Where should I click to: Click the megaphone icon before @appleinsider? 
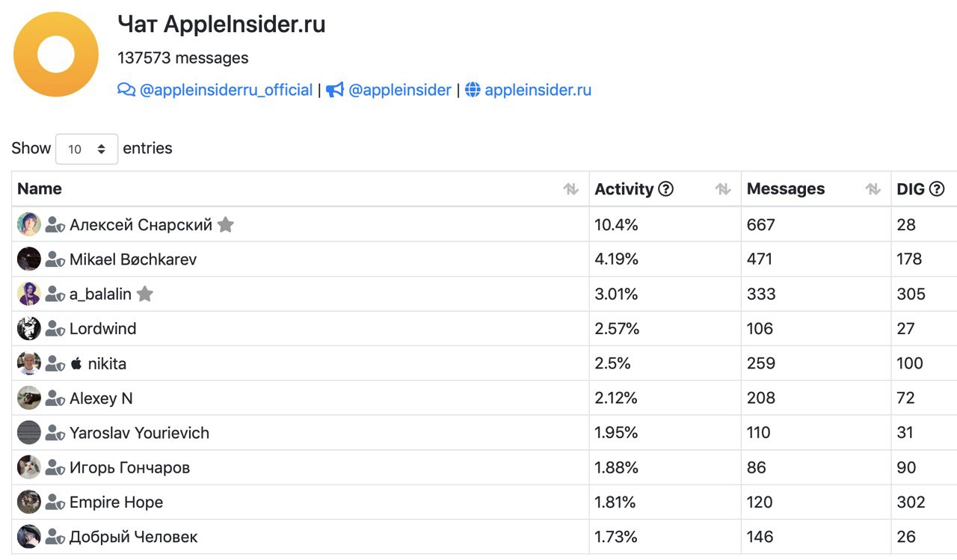coord(335,90)
